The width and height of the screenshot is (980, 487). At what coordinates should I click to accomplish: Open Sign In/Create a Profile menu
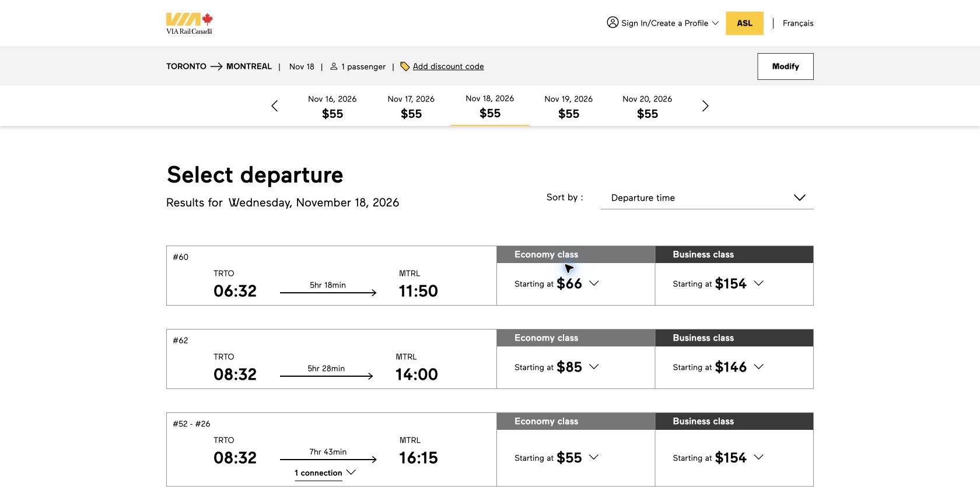tap(663, 23)
